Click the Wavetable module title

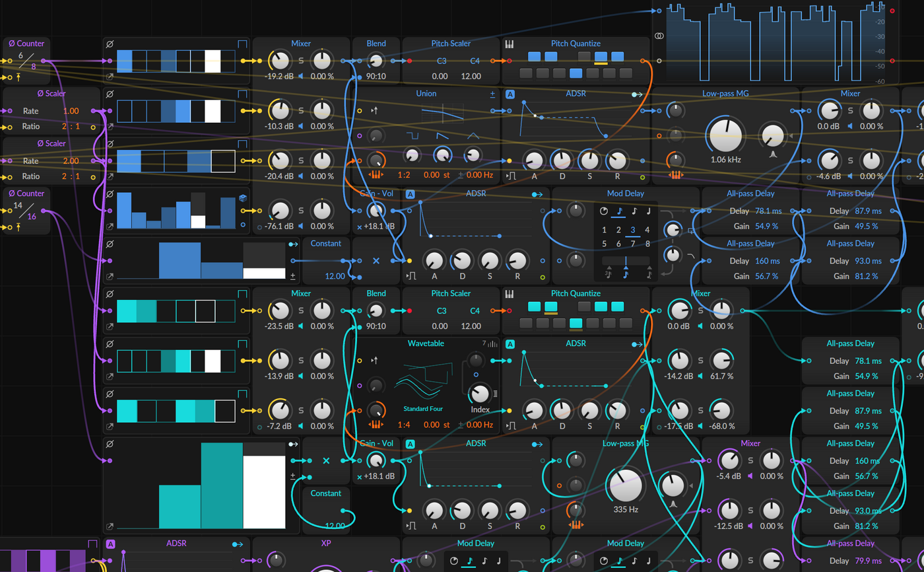[426, 343]
